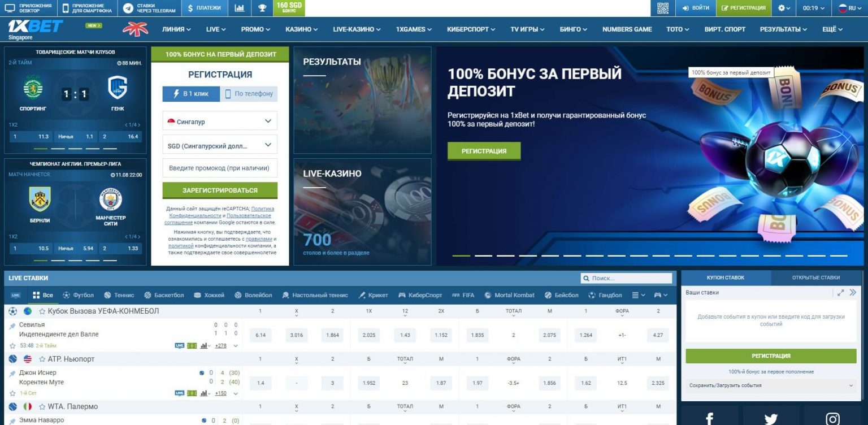This screenshot has height=425, width=868.
Task: Open bets via Telegram
Action: point(150,8)
